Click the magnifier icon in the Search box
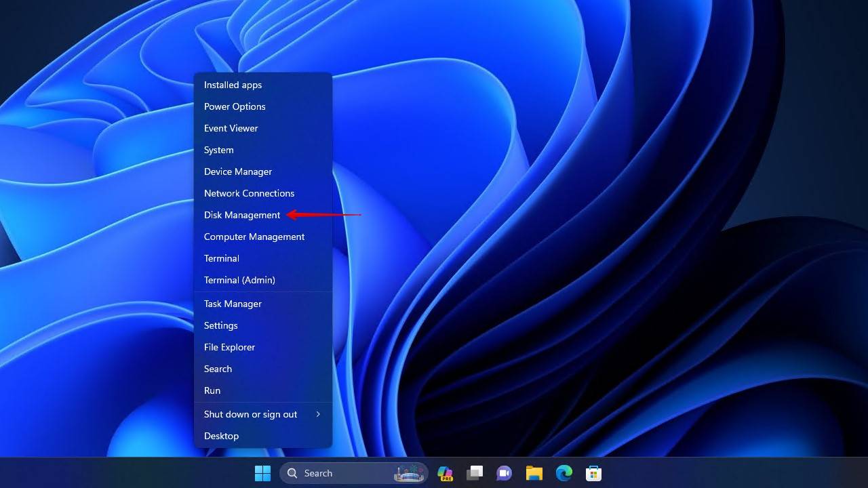868x488 pixels. [292, 473]
